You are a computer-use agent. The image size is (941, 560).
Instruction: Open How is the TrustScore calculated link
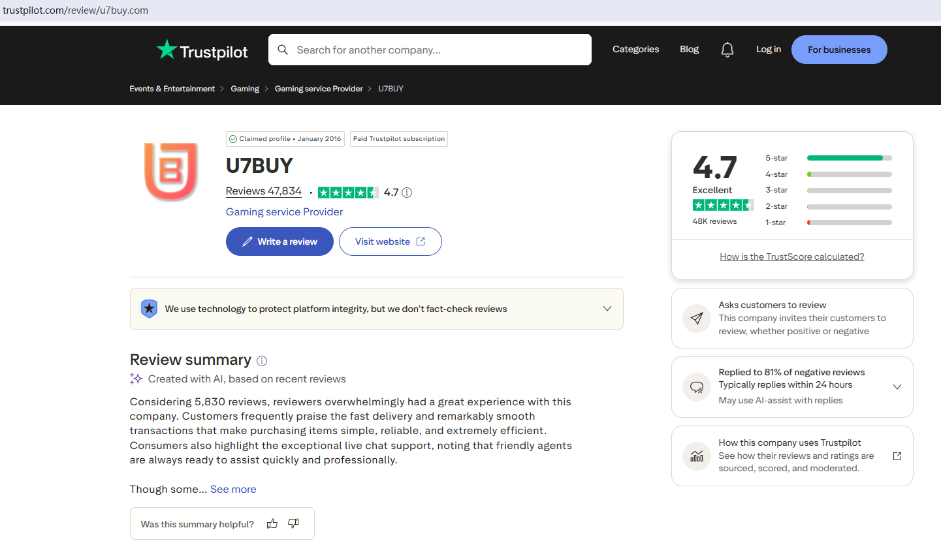click(x=792, y=257)
